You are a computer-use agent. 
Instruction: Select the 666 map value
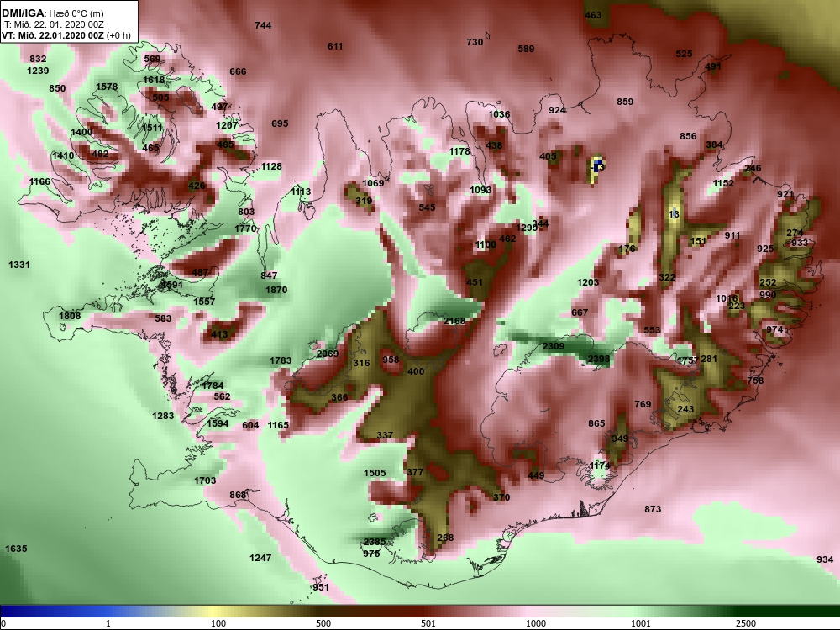238,71
